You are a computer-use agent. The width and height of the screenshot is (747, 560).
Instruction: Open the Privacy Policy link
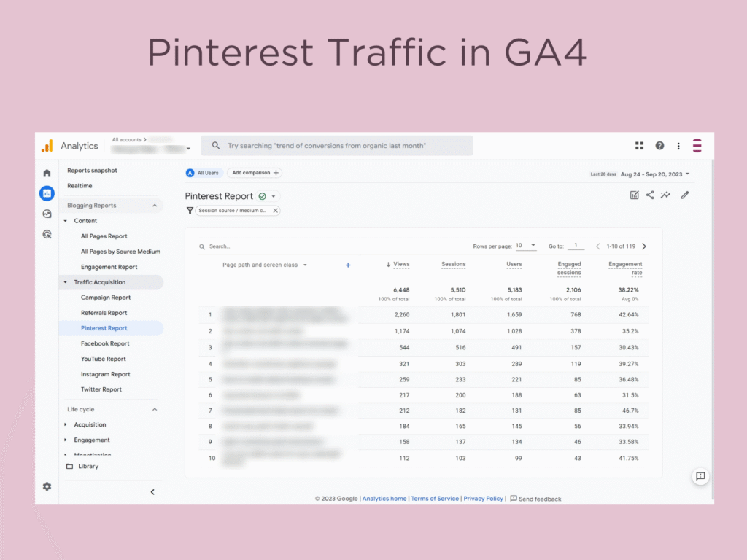click(x=483, y=499)
